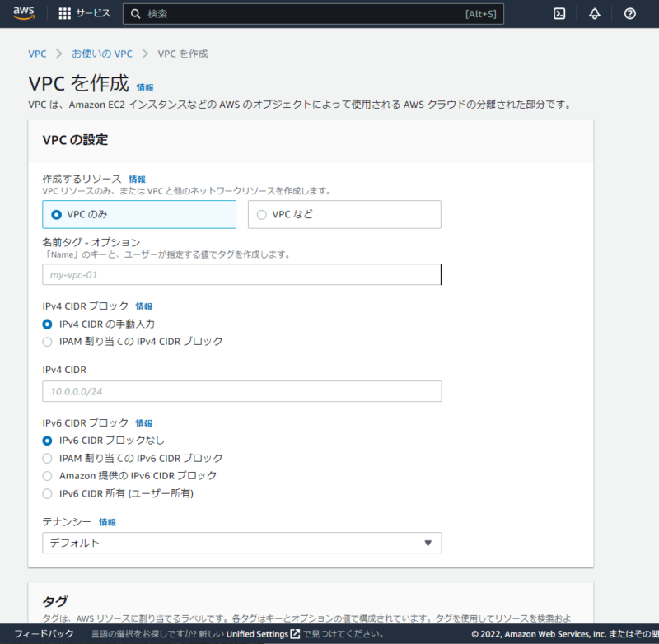This screenshot has height=644, width=659.
Task: Focus the 検索 search field
Action: 313,14
